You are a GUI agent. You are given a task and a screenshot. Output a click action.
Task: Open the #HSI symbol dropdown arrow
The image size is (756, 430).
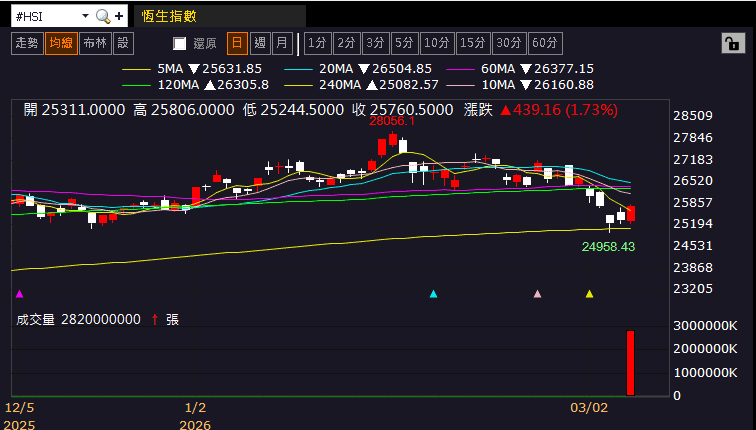click(x=85, y=16)
